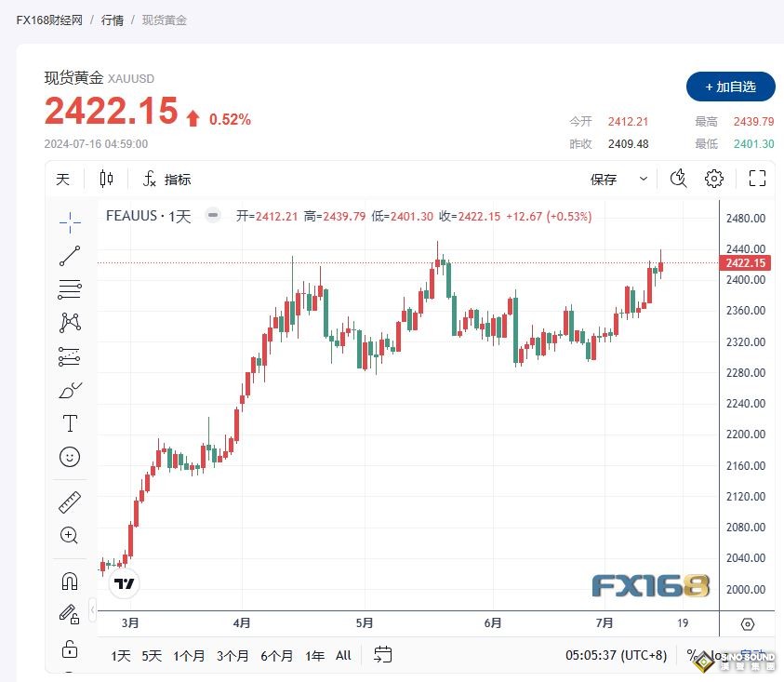
Task: Click the FEAUUS · 1天 symbol title
Action: click(x=149, y=216)
